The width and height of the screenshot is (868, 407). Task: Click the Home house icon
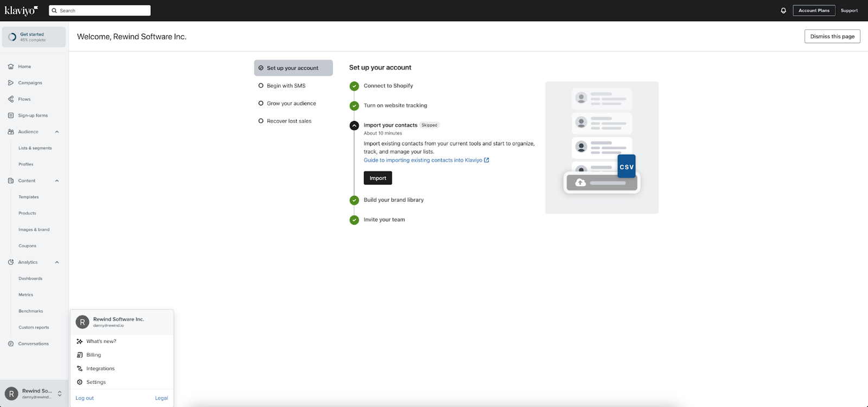[11, 67]
